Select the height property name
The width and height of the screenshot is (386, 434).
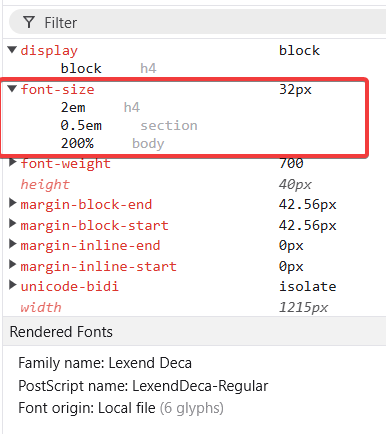tap(45, 184)
